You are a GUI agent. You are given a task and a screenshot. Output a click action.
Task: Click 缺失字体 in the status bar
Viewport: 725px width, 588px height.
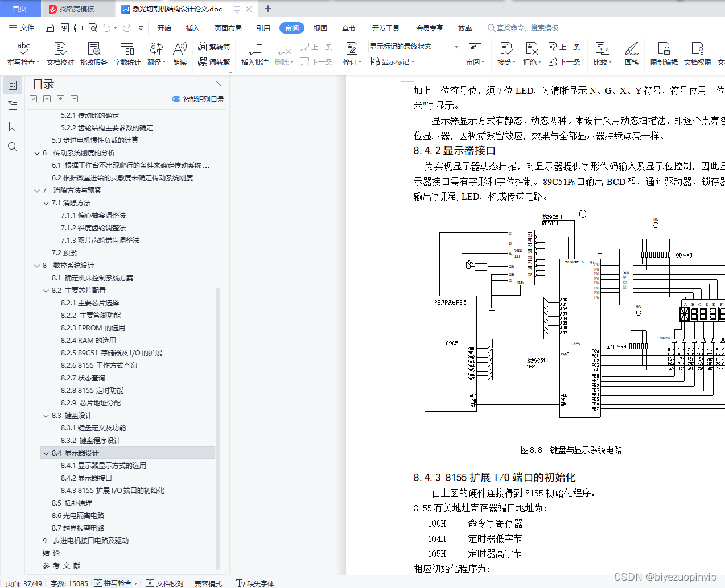point(256,583)
